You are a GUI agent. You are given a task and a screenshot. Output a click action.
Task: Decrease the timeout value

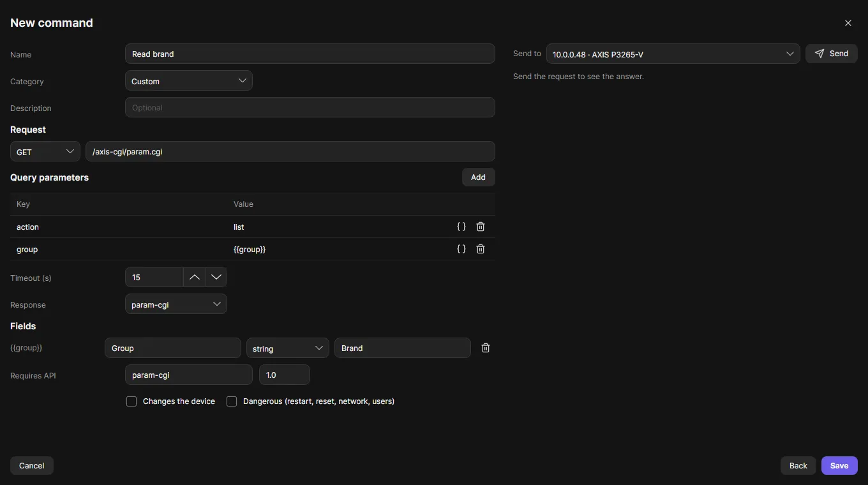pos(216,277)
